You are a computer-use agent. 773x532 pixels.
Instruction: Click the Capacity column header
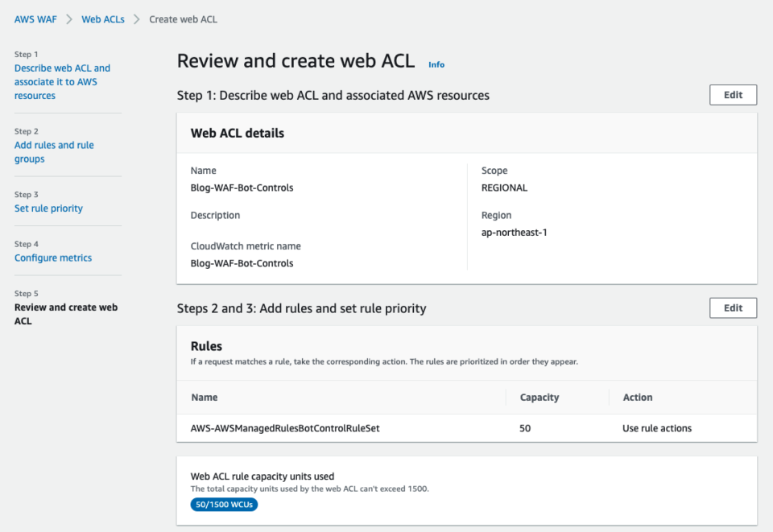point(539,397)
